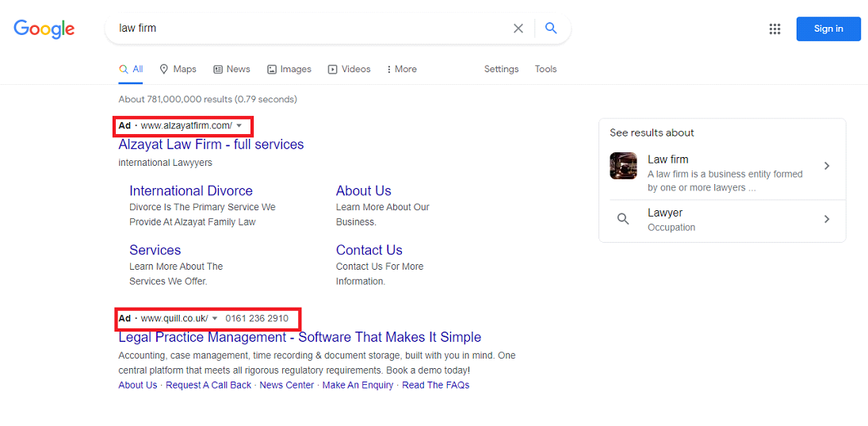Open the International Divorce sitelink

[191, 190]
